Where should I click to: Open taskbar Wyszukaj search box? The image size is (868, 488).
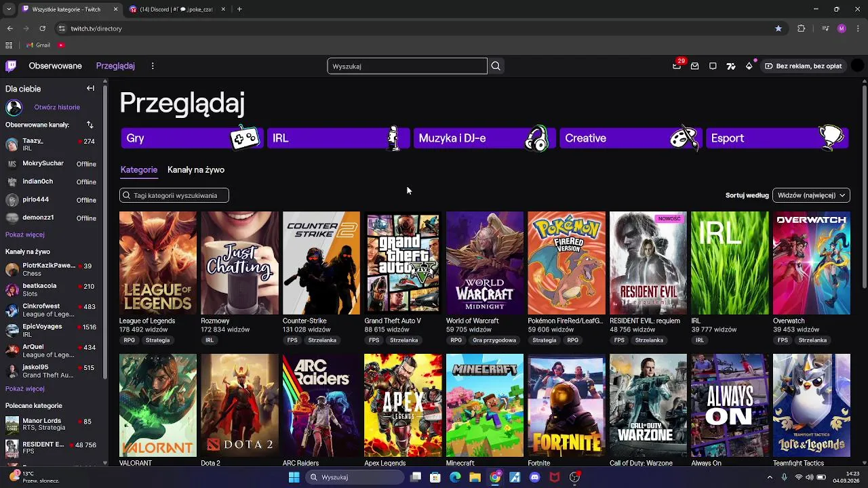click(355, 477)
